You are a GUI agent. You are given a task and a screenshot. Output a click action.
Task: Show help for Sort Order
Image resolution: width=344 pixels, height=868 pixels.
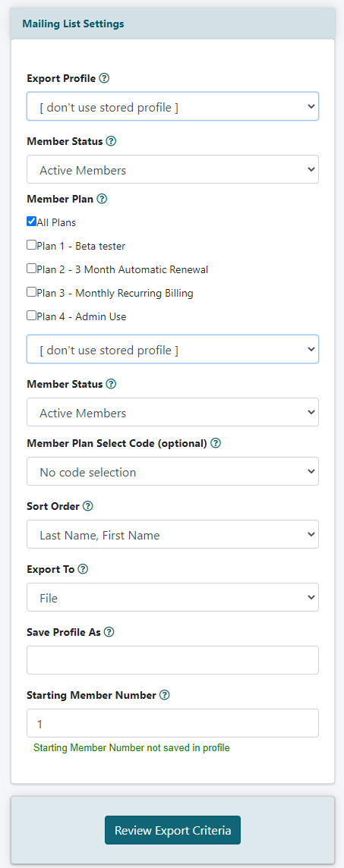click(x=88, y=507)
